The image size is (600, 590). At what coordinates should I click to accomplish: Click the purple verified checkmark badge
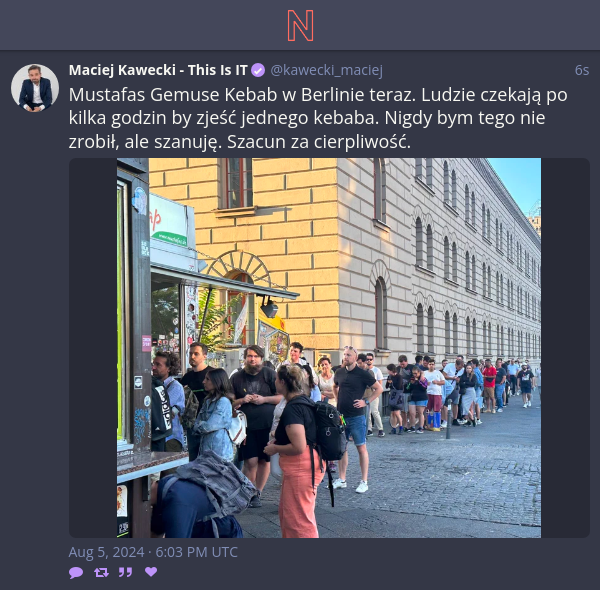point(258,70)
